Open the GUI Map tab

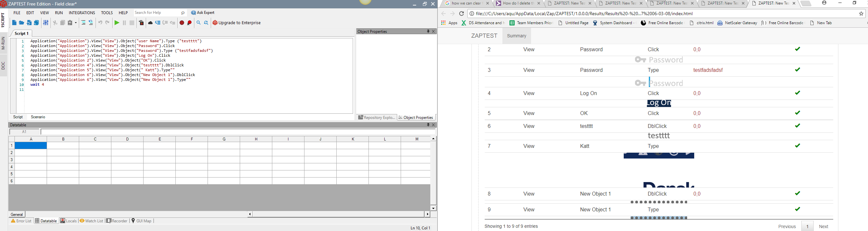click(x=142, y=221)
